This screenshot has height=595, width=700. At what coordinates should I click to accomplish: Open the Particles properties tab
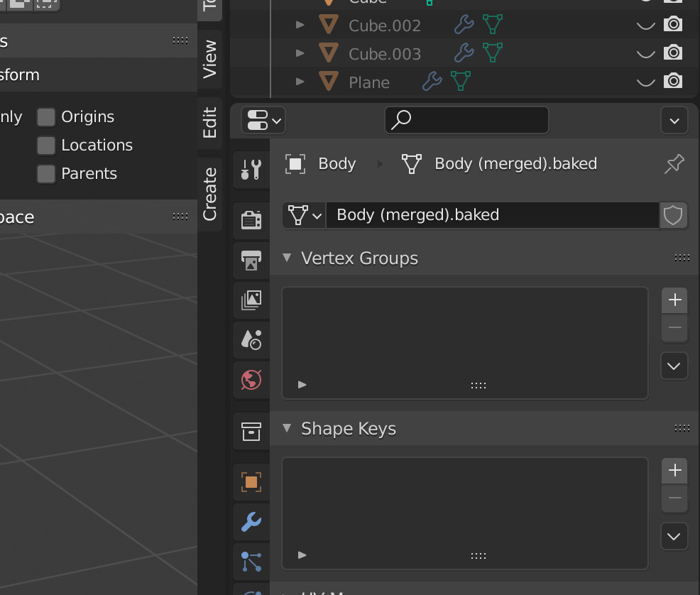(x=251, y=562)
